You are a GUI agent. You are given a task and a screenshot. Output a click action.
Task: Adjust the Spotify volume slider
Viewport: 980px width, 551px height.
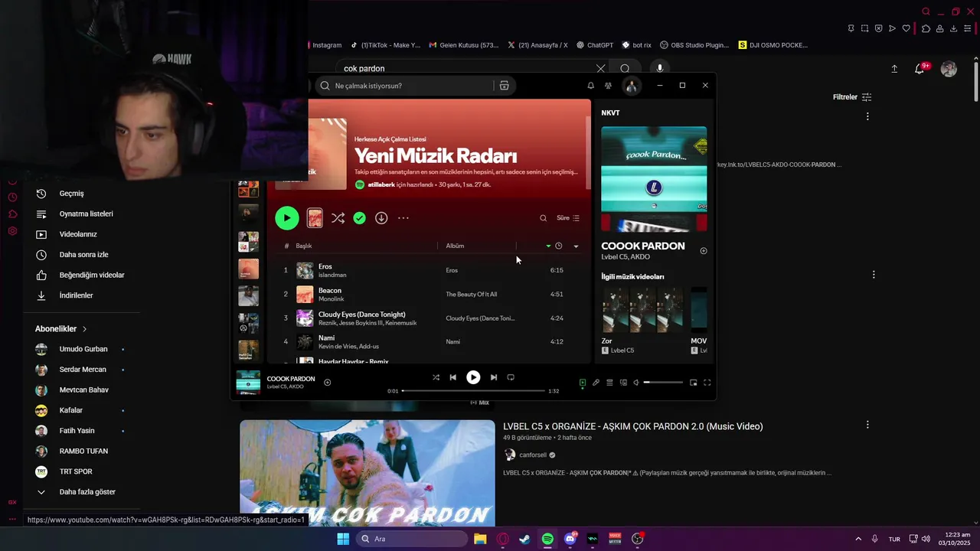pyautogui.click(x=663, y=383)
